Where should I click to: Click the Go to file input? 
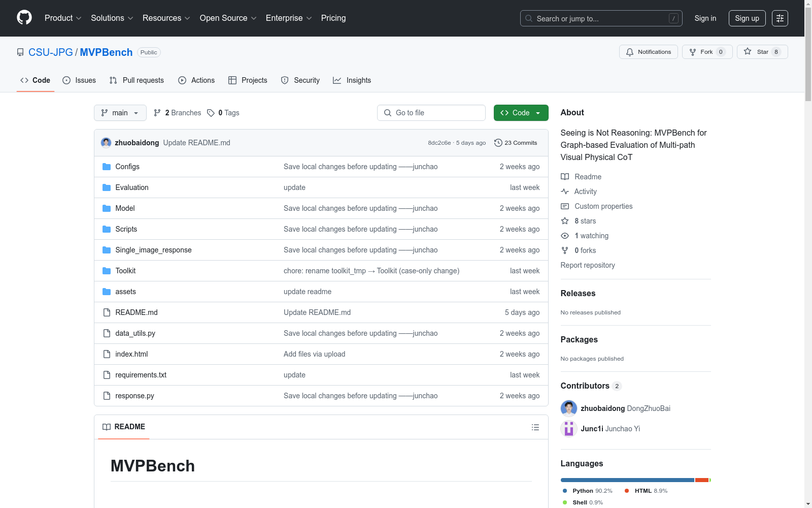coord(431,113)
